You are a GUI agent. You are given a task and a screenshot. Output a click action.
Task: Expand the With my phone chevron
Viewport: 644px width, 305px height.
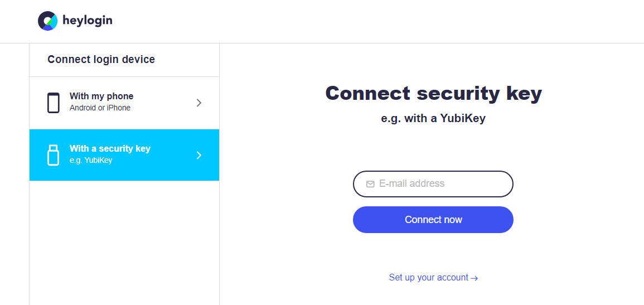(x=199, y=103)
